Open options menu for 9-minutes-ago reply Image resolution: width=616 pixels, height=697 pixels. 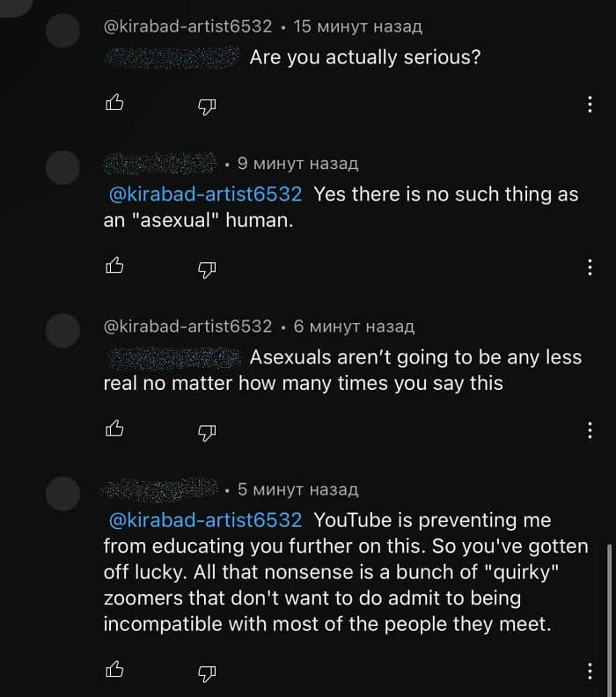coord(590,267)
